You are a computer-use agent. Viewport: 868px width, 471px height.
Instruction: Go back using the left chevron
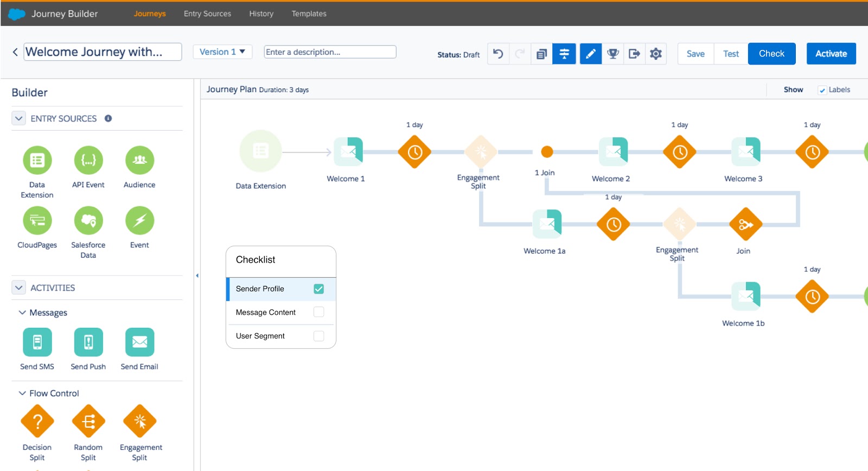(15, 52)
